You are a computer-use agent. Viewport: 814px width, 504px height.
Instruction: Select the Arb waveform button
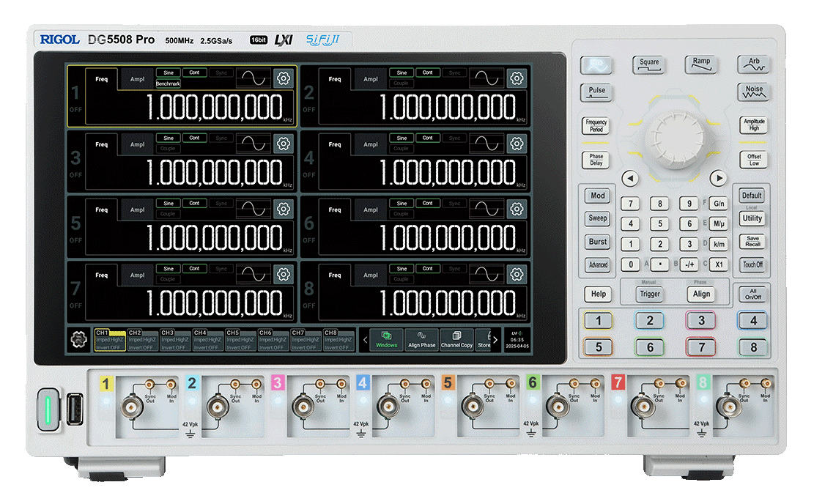tap(753, 64)
